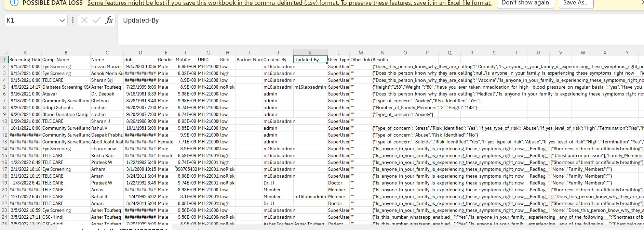This screenshot has height=230, width=644.
Task: Click the Member user-type cell in row 20
Action: coord(338,190)
